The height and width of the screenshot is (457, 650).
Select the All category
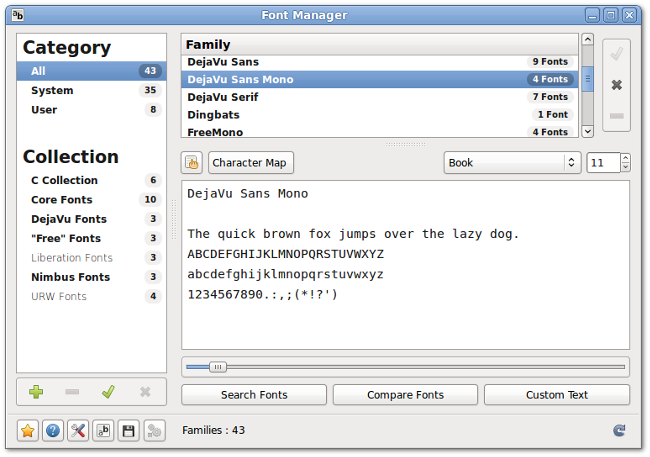coord(92,71)
